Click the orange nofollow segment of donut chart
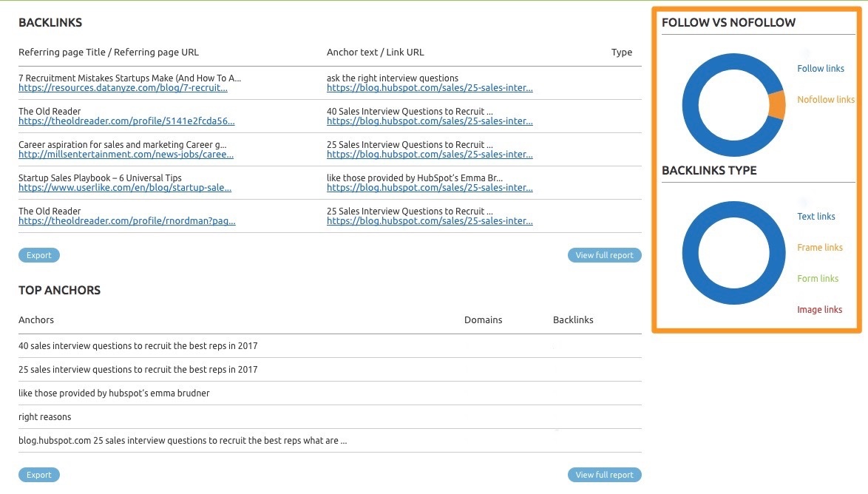 point(776,106)
